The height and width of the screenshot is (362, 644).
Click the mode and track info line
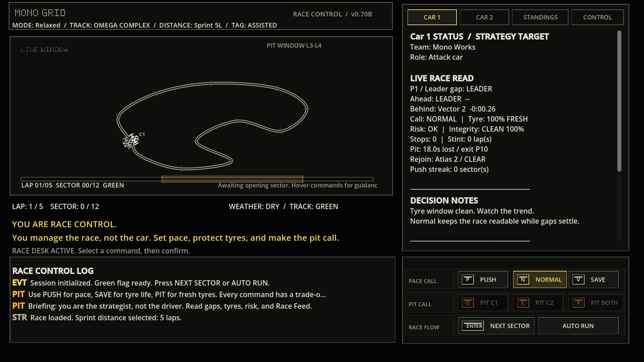click(144, 25)
